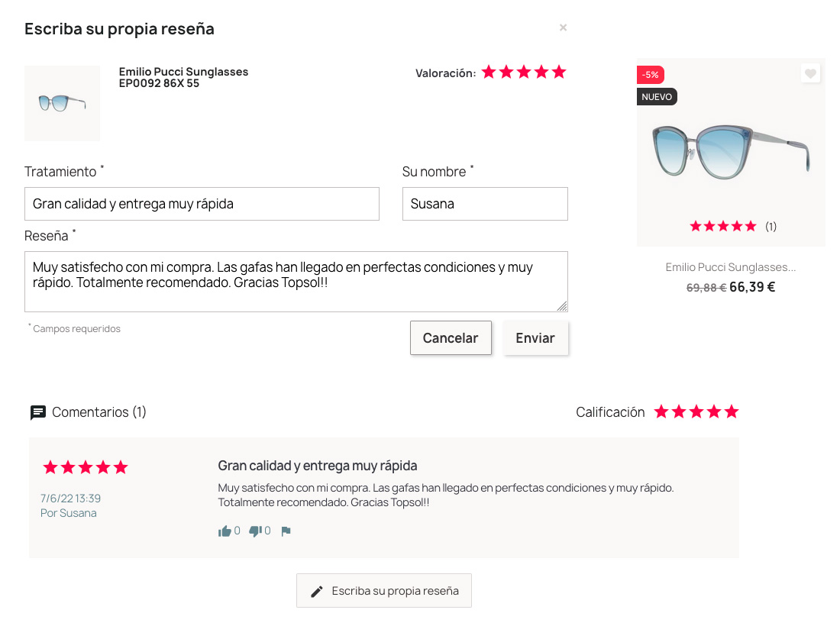Open Emilio Pucci Sunglasses... product link
The height and width of the screenshot is (626, 840).
[731, 267]
